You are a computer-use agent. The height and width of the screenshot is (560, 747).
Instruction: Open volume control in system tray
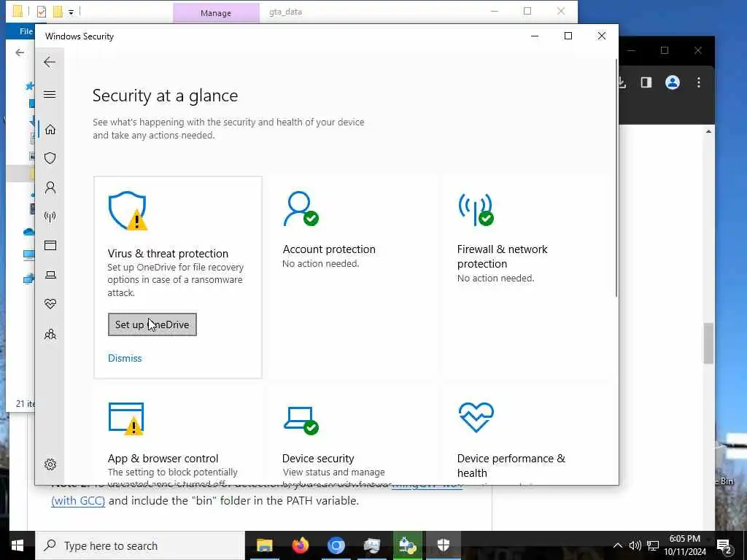(x=635, y=545)
